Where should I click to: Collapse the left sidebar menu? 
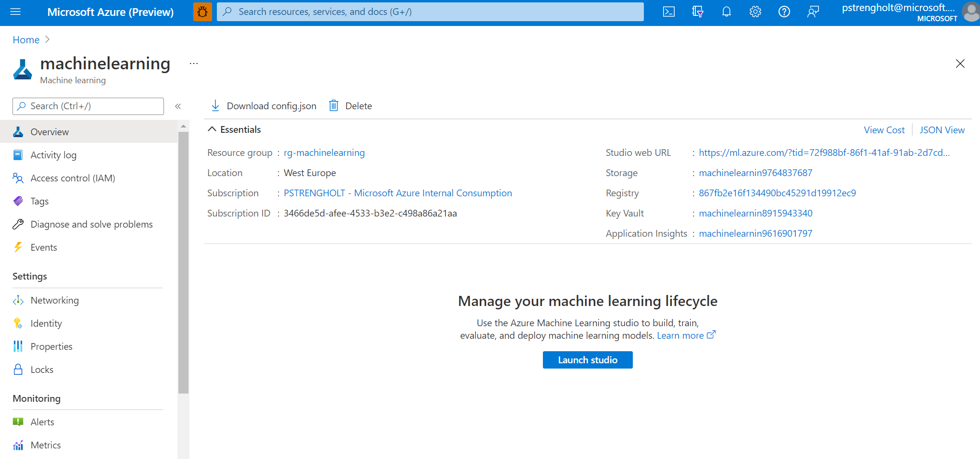(178, 106)
